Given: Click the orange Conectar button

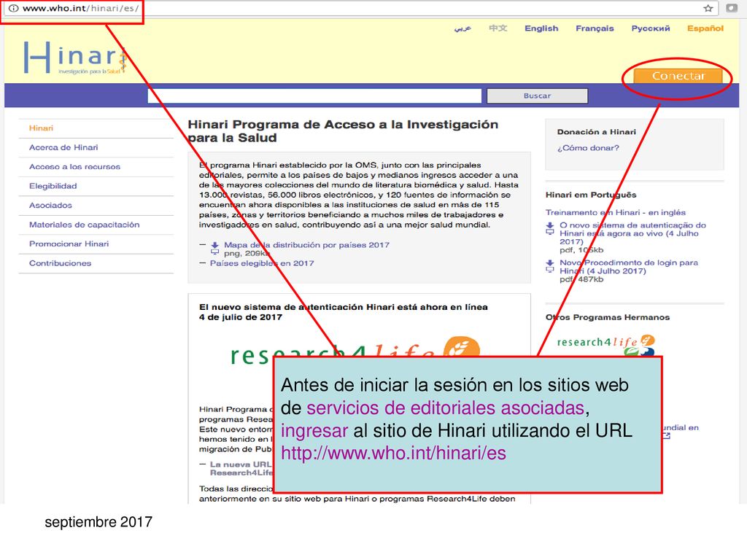Looking at the screenshot, I should pyautogui.click(x=678, y=76).
